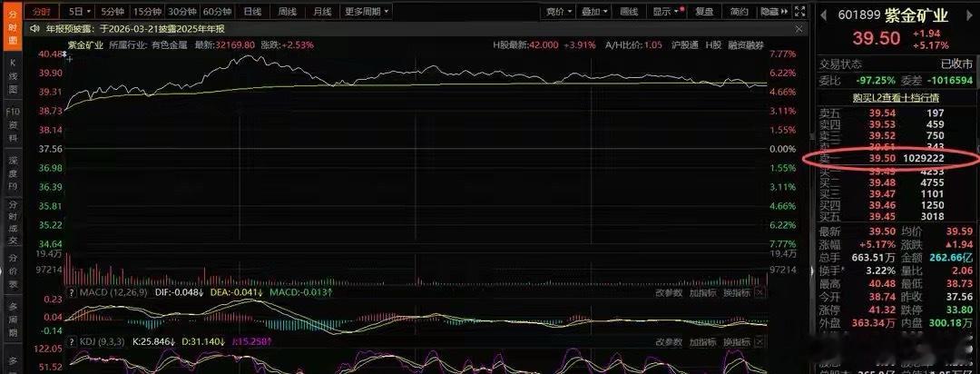Switch to 周线 chart
Viewport: 980px width, 374px height.
(287, 11)
